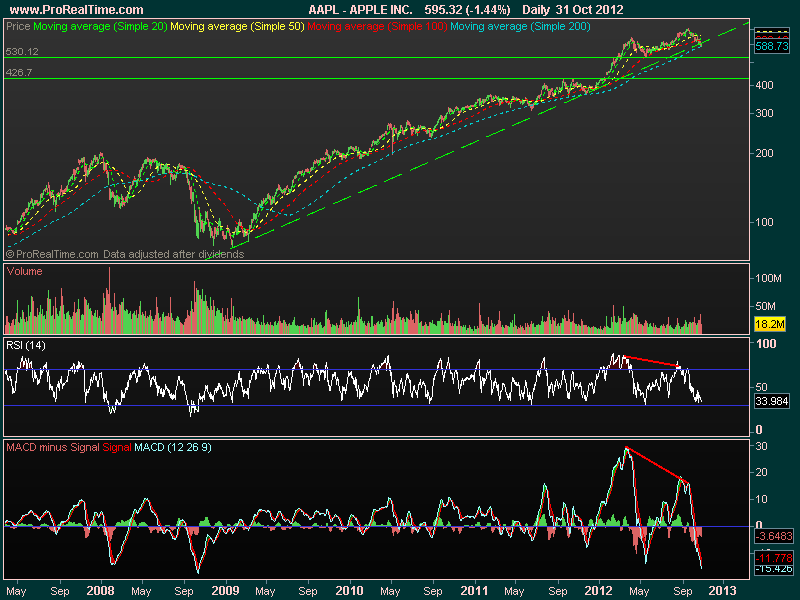The height and width of the screenshot is (600, 800).
Task: Click the 530.12 horizontal level label
Action: tap(22, 52)
